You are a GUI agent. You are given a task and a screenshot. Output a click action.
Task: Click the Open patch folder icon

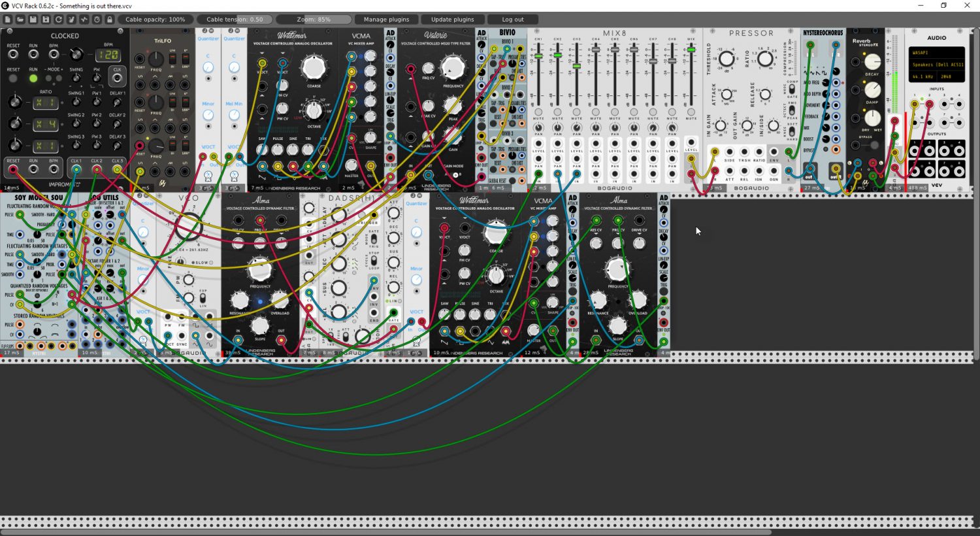[x=20, y=20]
